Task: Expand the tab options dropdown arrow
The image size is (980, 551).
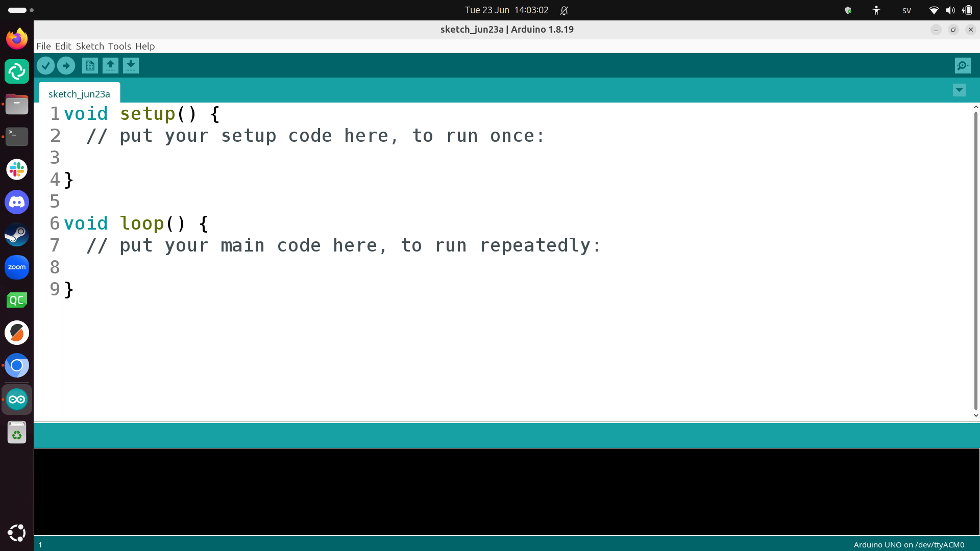Action: coord(959,90)
